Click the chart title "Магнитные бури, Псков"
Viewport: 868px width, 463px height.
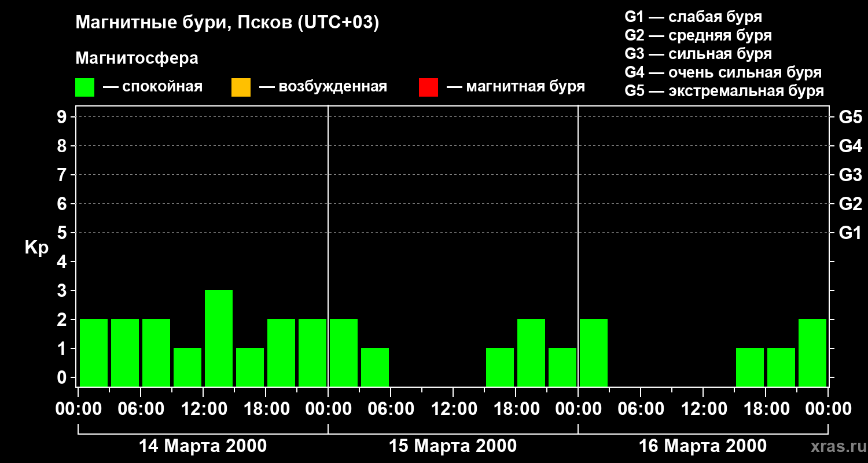pos(227,23)
